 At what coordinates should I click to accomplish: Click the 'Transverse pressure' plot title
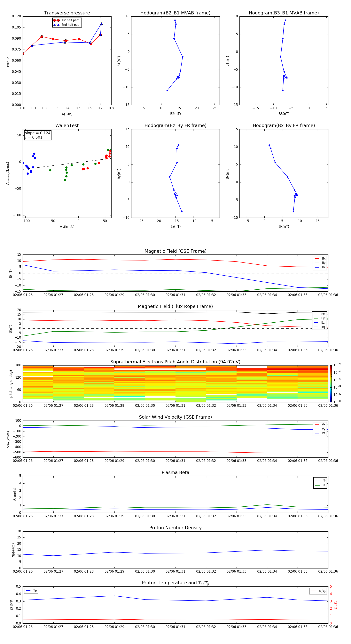click(x=67, y=13)
